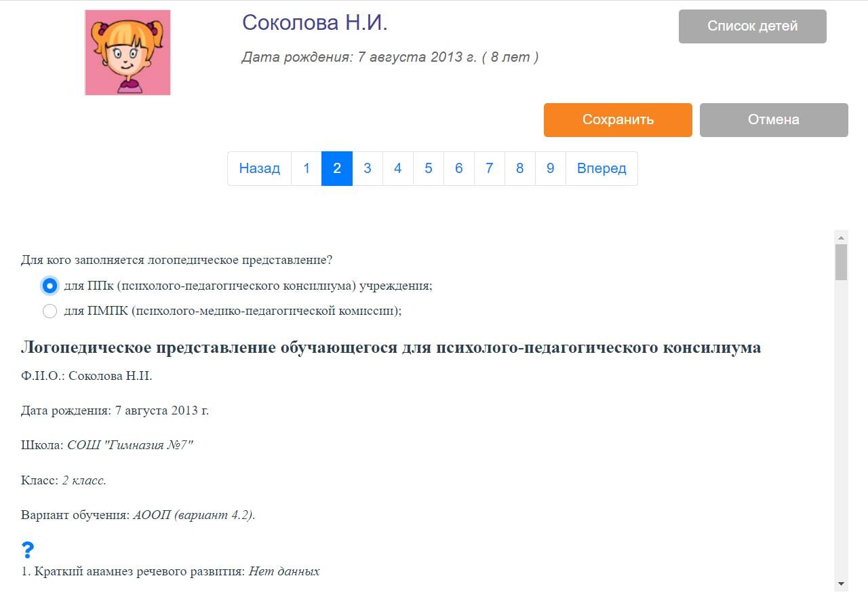
Task: Open page 3 in pagination
Action: [368, 168]
